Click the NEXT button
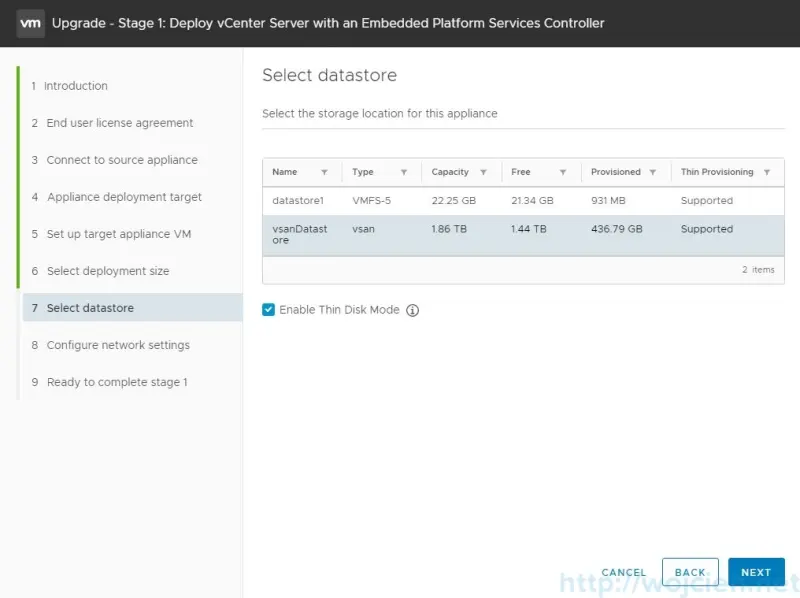Viewport: 800px width, 598px height. tap(756, 572)
